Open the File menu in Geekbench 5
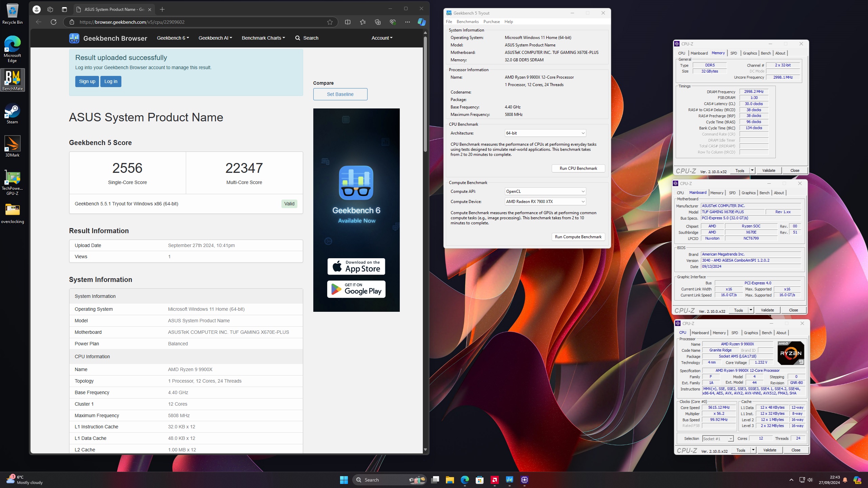The height and width of the screenshot is (488, 868). click(449, 22)
